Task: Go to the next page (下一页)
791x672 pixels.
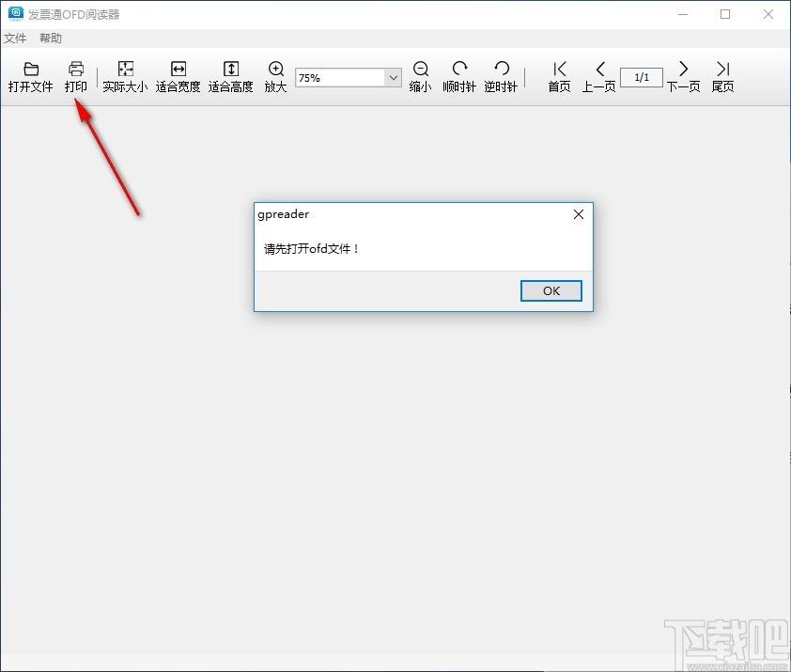Action: coord(684,69)
